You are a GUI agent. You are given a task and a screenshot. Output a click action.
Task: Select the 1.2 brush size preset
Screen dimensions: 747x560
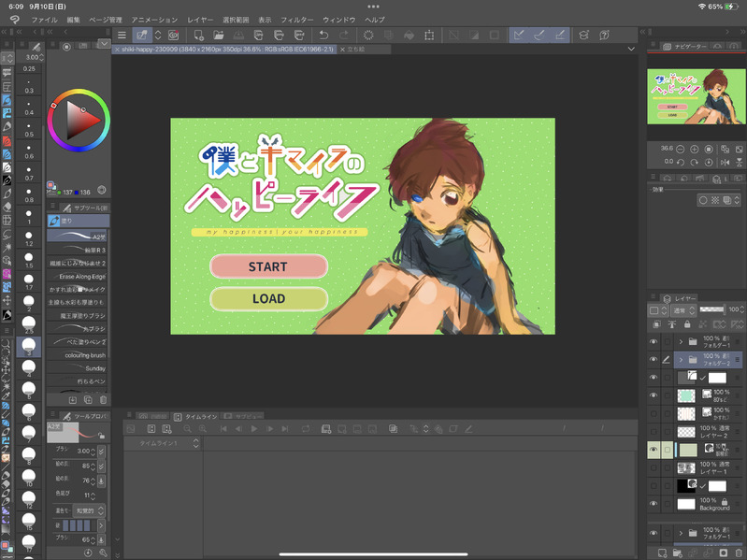point(29,238)
